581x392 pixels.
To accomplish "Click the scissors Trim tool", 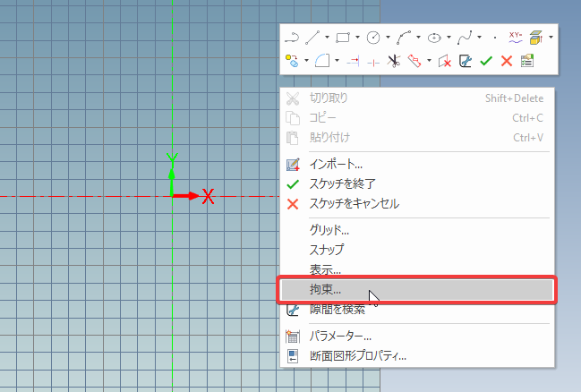I will coord(392,61).
